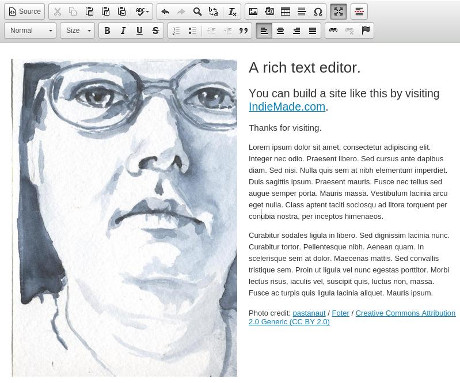Click the heading 'A rich text editor.'
Viewport: 460px width, 383px height.
pos(305,68)
